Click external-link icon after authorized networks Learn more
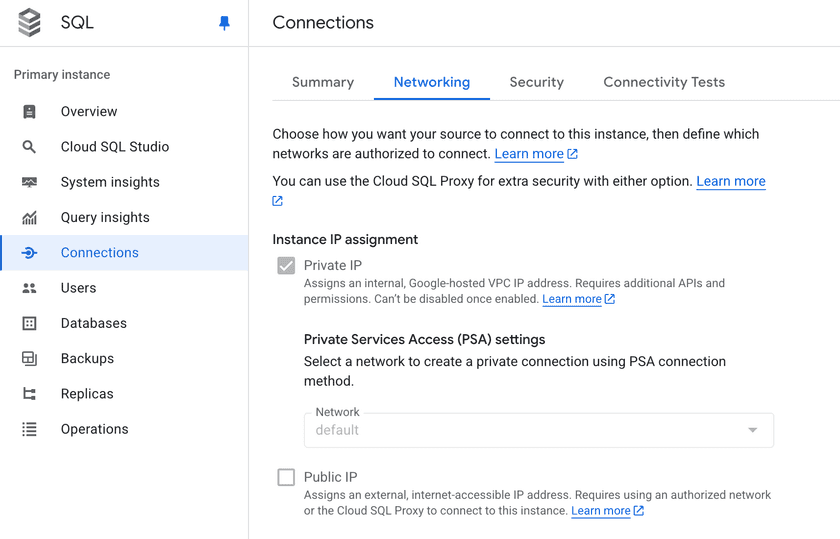The height and width of the screenshot is (539, 840). pos(573,154)
